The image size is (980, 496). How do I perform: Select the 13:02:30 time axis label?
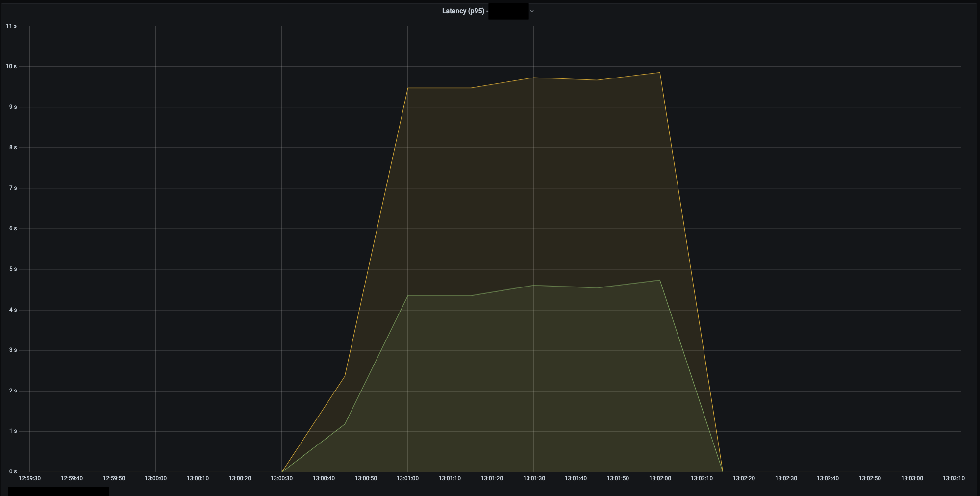point(786,478)
